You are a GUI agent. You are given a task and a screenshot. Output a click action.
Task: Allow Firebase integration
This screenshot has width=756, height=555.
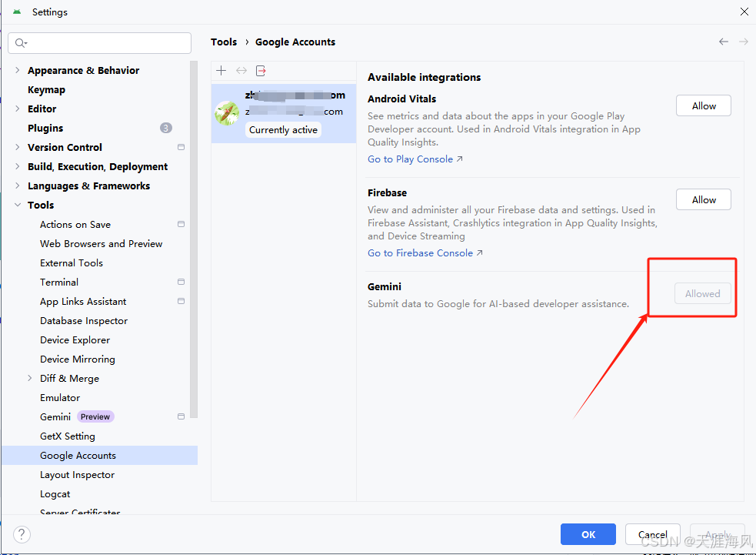[704, 199]
